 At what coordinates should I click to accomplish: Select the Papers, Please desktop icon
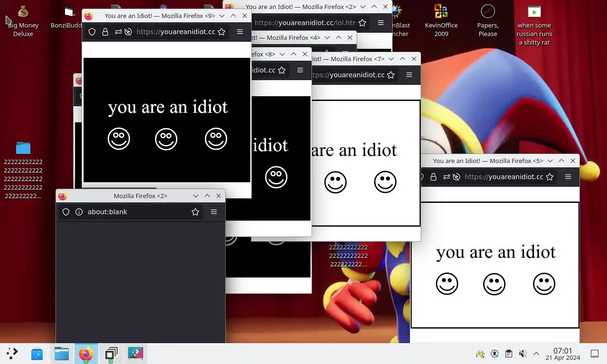point(487,21)
